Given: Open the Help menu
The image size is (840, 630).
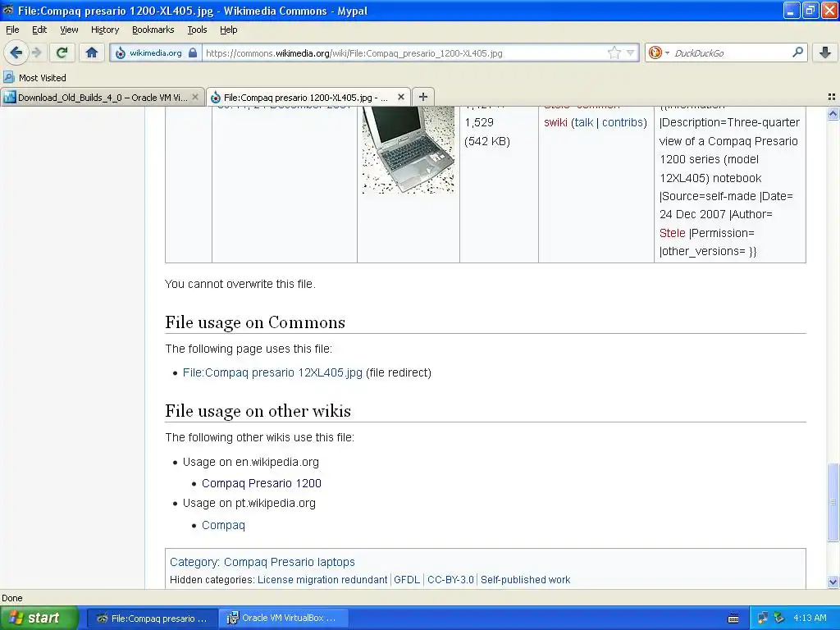Looking at the screenshot, I should [x=228, y=30].
